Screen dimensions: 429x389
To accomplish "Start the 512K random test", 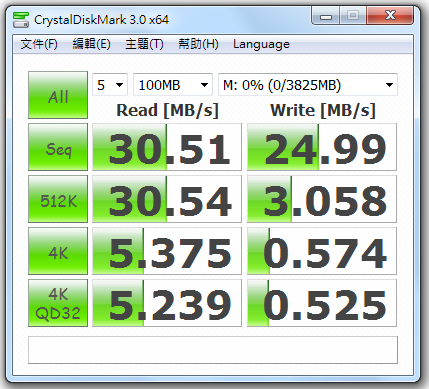I will (58, 199).
